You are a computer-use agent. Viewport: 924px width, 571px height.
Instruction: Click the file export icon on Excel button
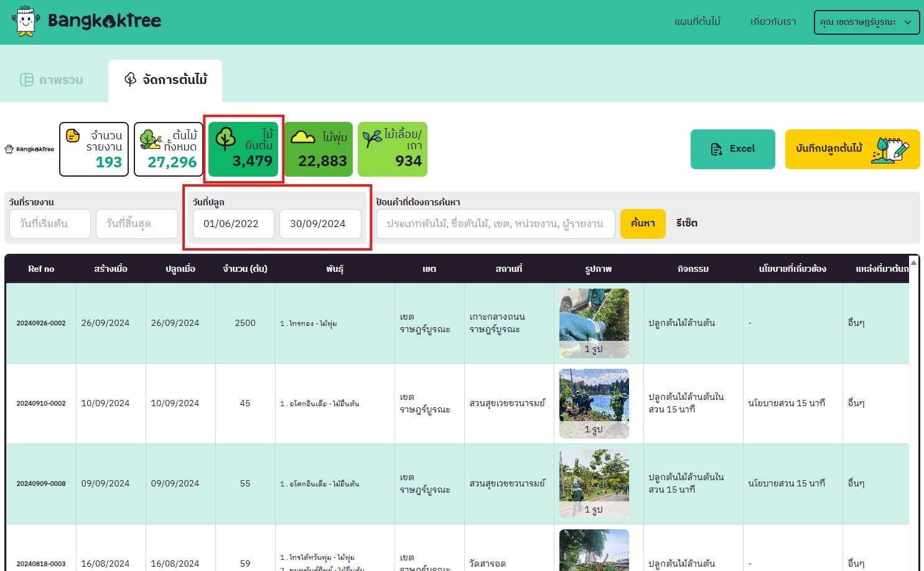[716, 149]
